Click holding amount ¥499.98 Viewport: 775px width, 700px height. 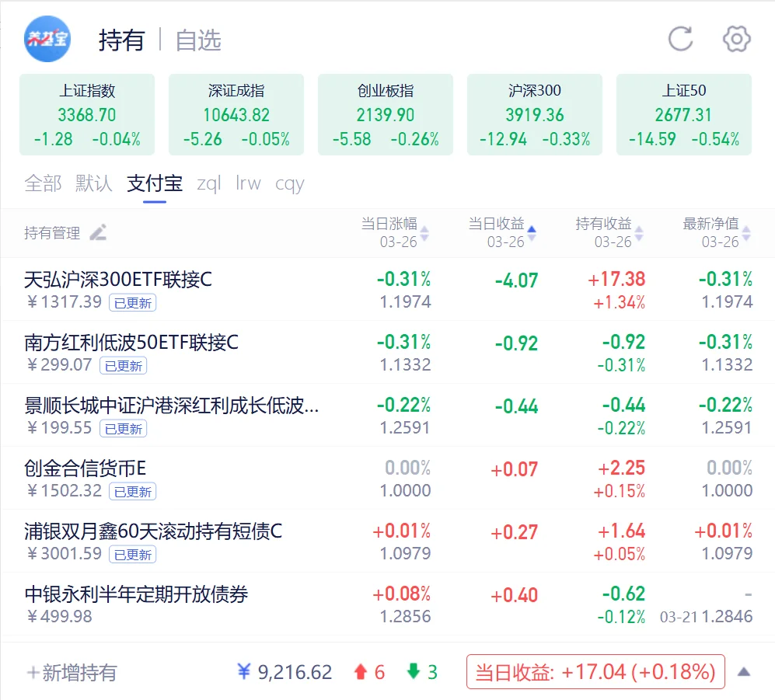[59, 617]
